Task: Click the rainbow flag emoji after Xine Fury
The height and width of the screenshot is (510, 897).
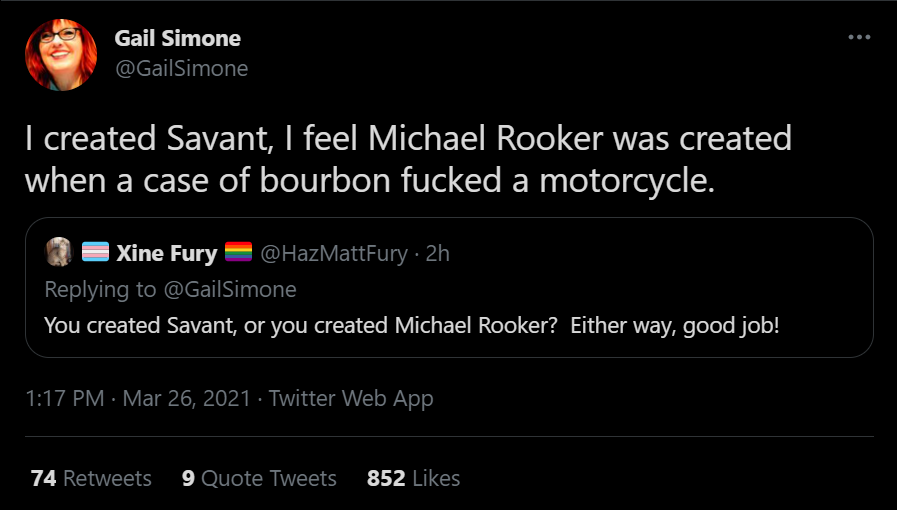Action: 238,254
